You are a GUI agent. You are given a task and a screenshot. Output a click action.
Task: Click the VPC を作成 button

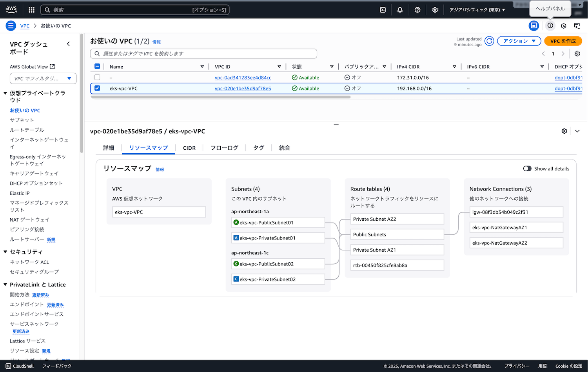tap(563, 41)
